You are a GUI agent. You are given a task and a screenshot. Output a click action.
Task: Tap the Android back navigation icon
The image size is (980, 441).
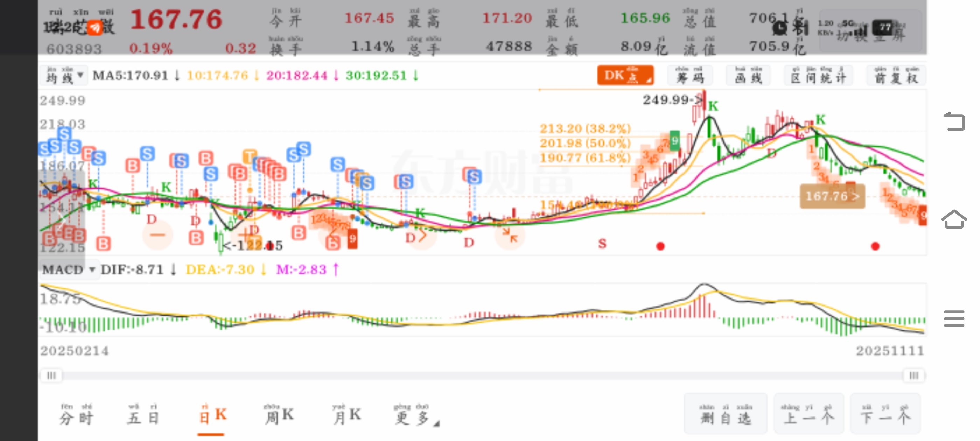click(954, 122)
